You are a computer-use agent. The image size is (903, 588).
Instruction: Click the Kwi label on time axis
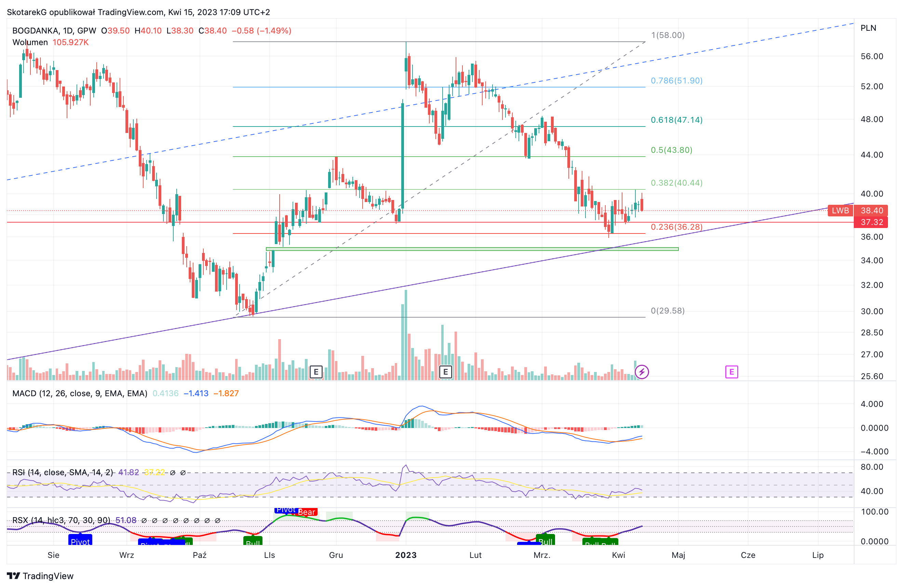[618, 555]
